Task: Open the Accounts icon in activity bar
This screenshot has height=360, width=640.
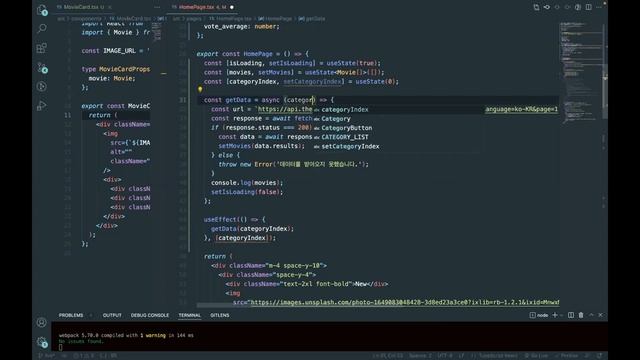Action: [42, 322]
